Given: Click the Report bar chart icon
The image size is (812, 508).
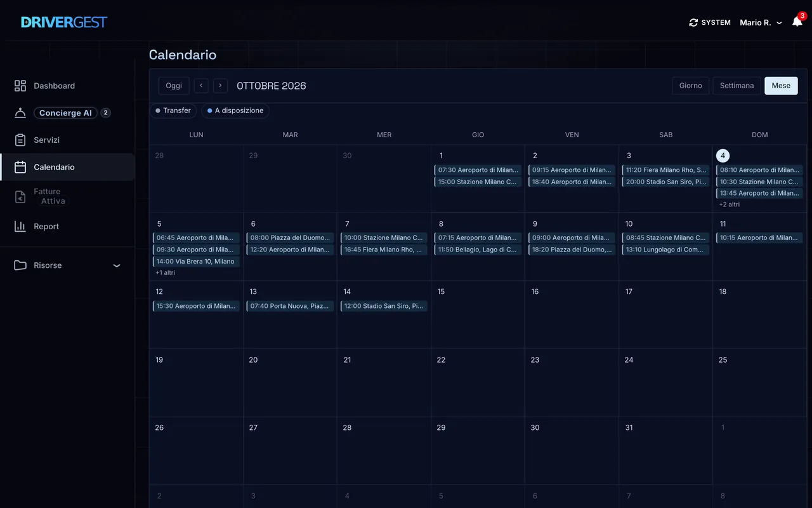Looking at the screenshot, I should tap(20, 226).
